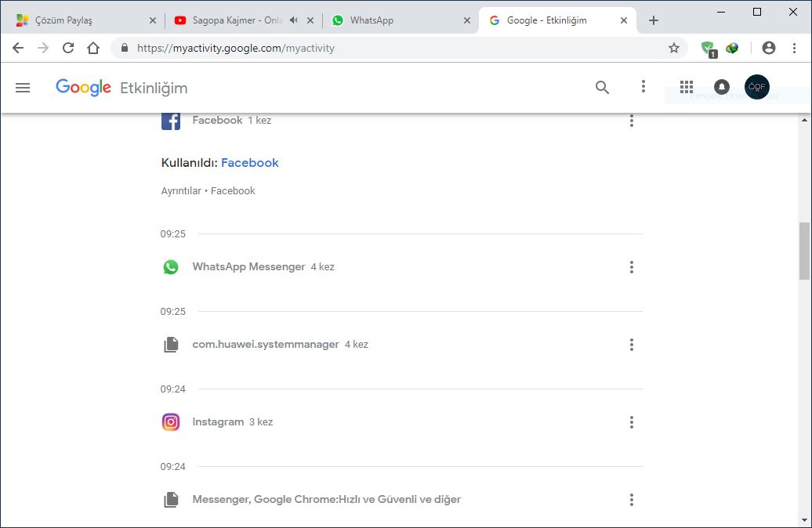The width and height of the screenshot is (812, 528).
Task: Click Instagram entry title
Action: (x=218, y=422)
